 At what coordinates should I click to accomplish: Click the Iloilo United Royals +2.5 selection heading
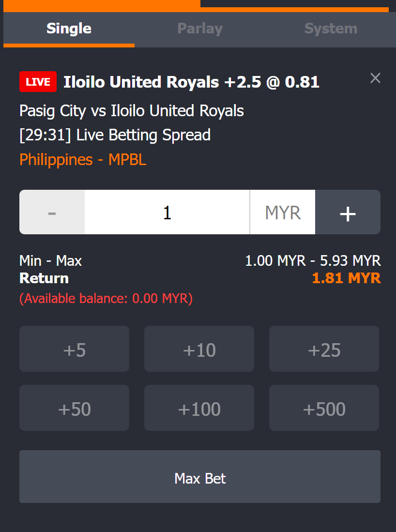[x=191, y=82]
